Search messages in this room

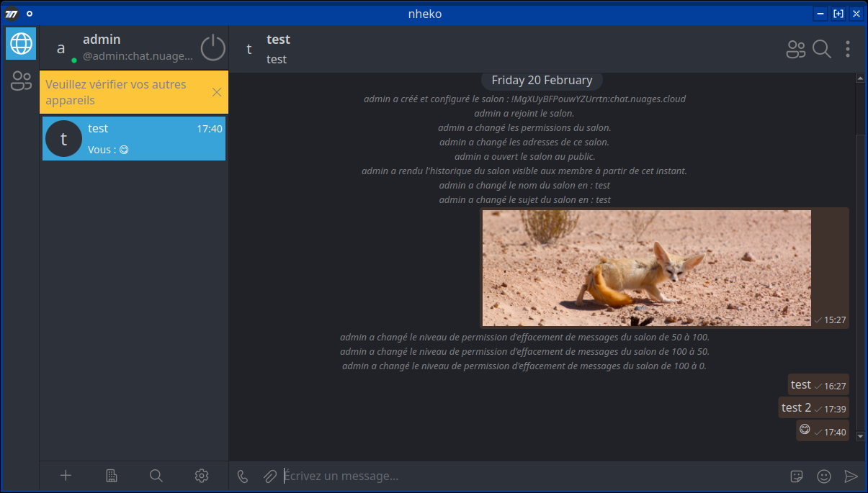click(x=822, y=49)
